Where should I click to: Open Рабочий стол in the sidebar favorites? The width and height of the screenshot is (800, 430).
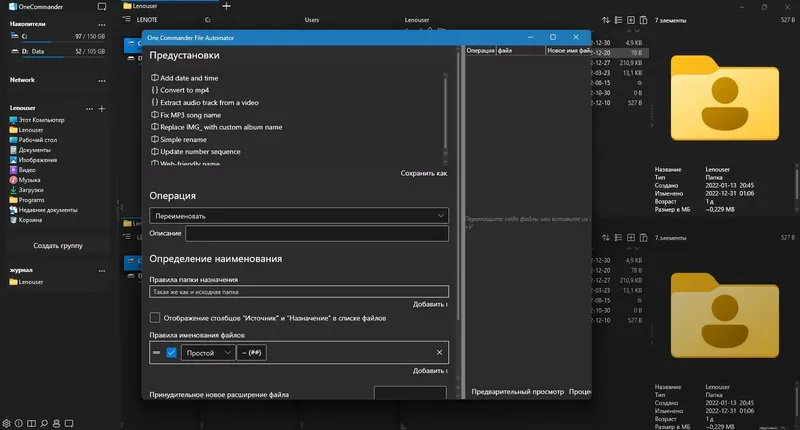[x=33, y=140]
